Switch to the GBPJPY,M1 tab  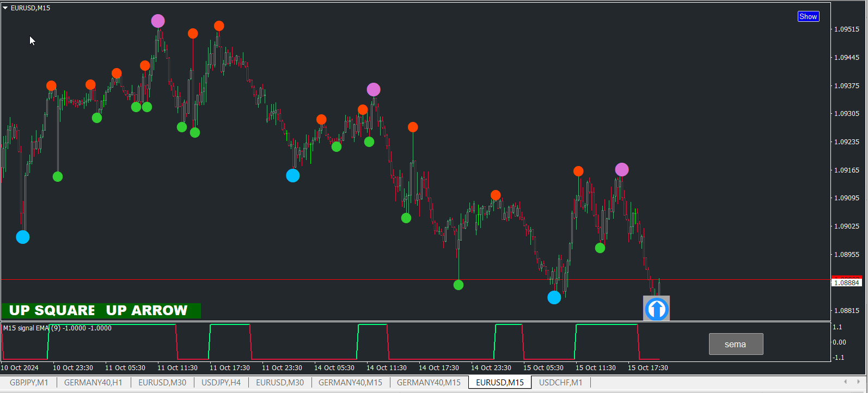[29, 383]
